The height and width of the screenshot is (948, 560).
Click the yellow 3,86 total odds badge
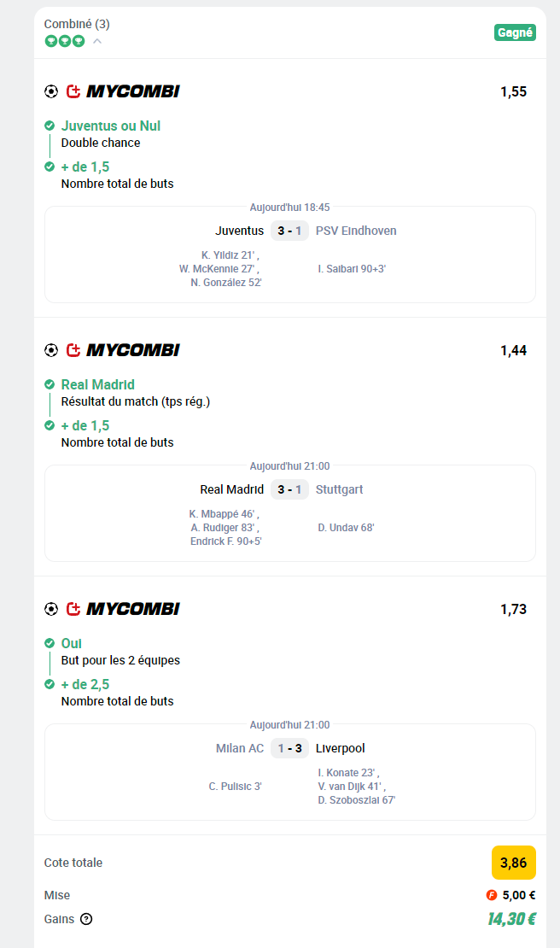(514, 863)
